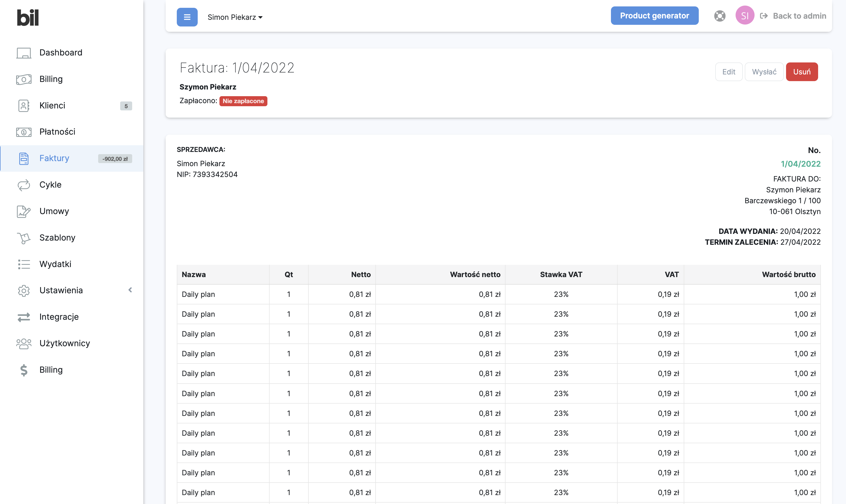This screenshot has height=504, width=846.
Task: Click the Użytkownicy people group icon
Action: [x=24, y=343]
